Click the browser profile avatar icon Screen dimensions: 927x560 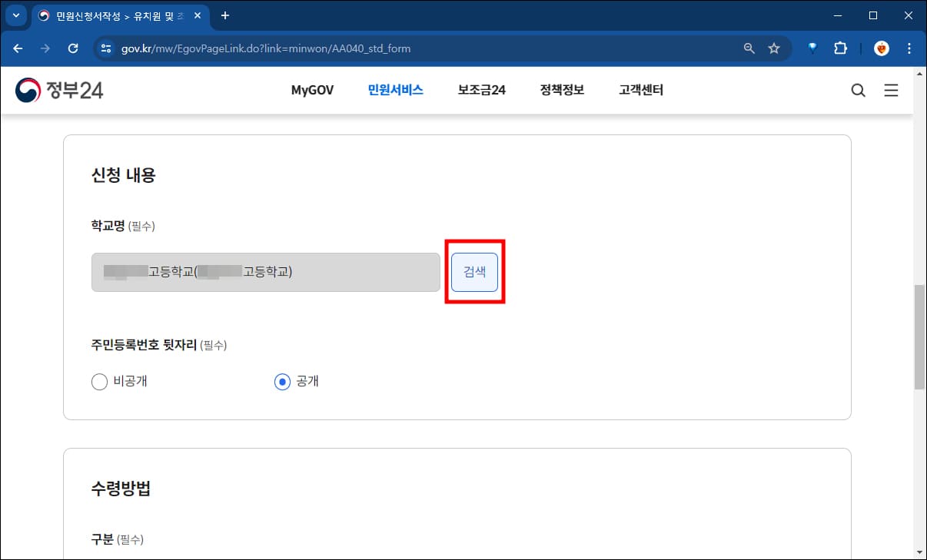point(881,48)
